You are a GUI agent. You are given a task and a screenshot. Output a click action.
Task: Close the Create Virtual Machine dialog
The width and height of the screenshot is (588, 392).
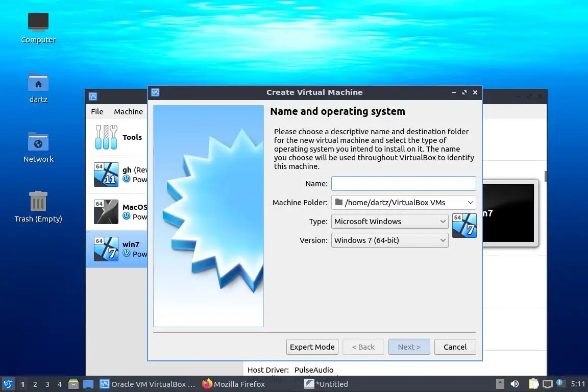(475, 92)
